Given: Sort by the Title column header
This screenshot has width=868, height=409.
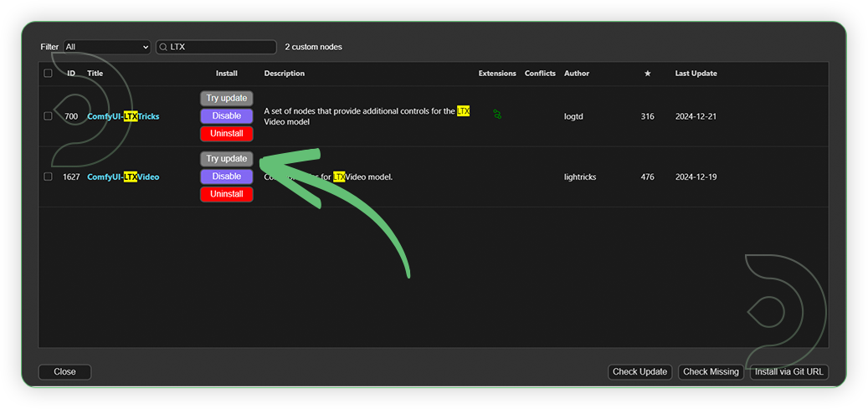Looking at the screenshot, I should (x=95, y=74).
